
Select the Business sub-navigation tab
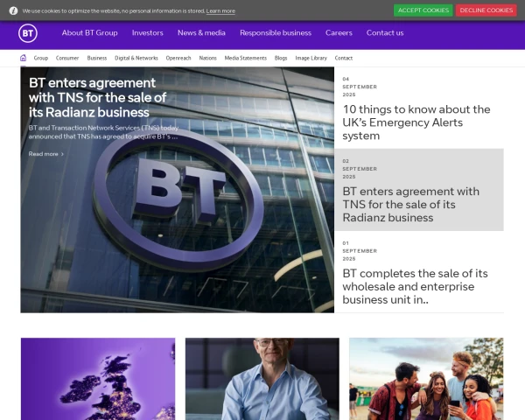pyautogui.click(x=97, y=58)
